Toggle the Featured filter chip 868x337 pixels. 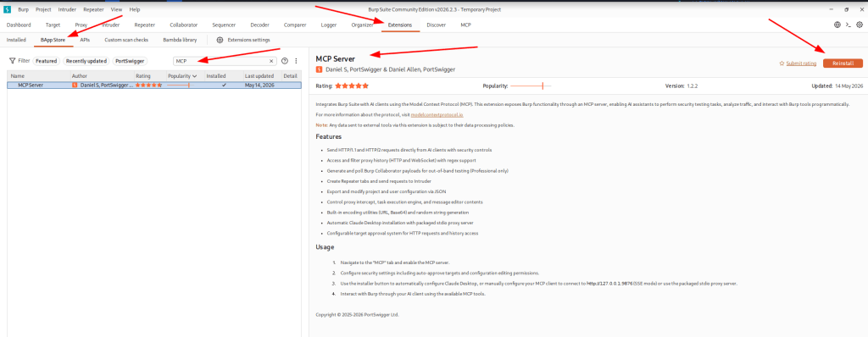[47, 61]
